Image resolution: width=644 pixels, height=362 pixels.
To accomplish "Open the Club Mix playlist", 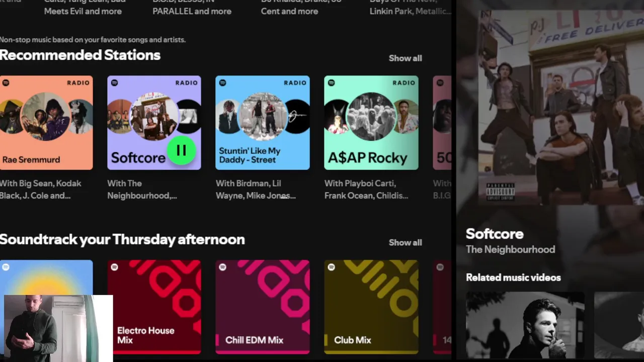I will click(371, 307).
